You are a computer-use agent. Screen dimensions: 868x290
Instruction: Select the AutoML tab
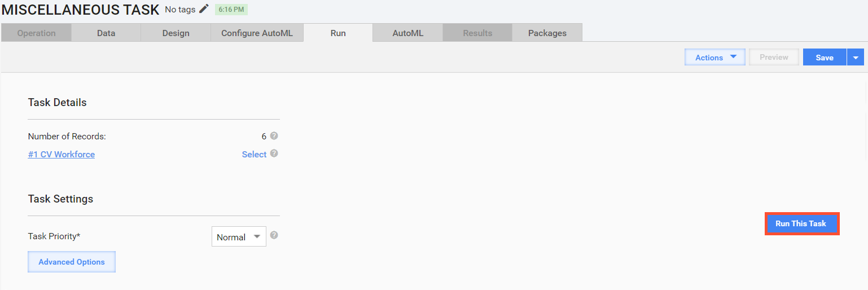pyautogui.click(x=408, y=33)
